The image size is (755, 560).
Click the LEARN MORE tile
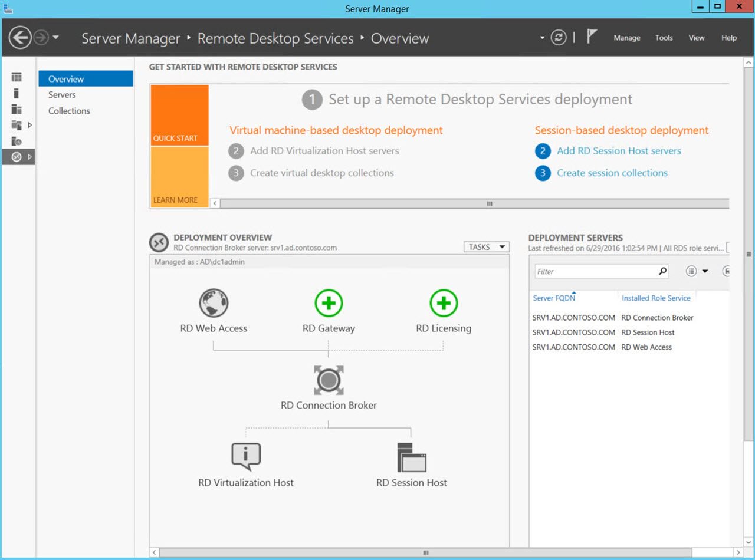coord(179,177)
